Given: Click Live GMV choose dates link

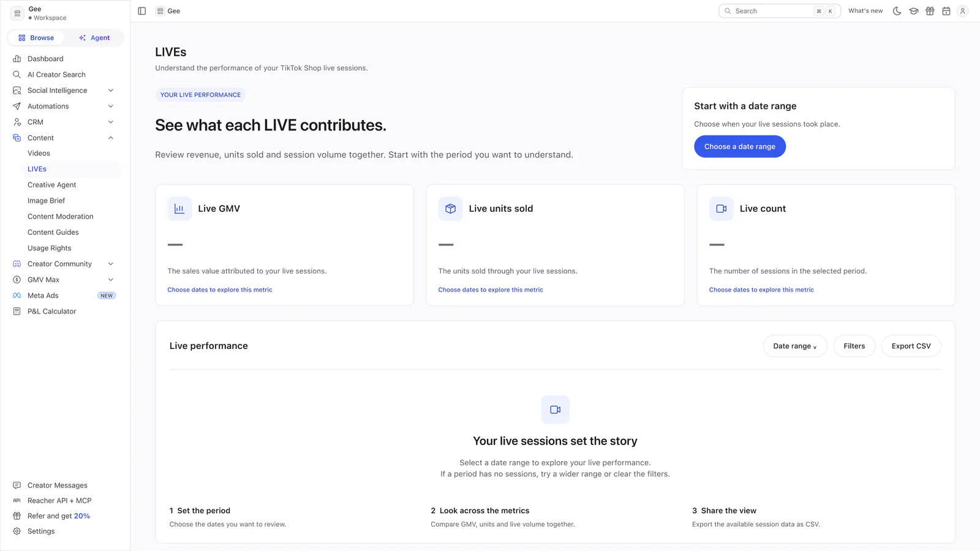Looking at the screenshot, I should pos(220,290).
